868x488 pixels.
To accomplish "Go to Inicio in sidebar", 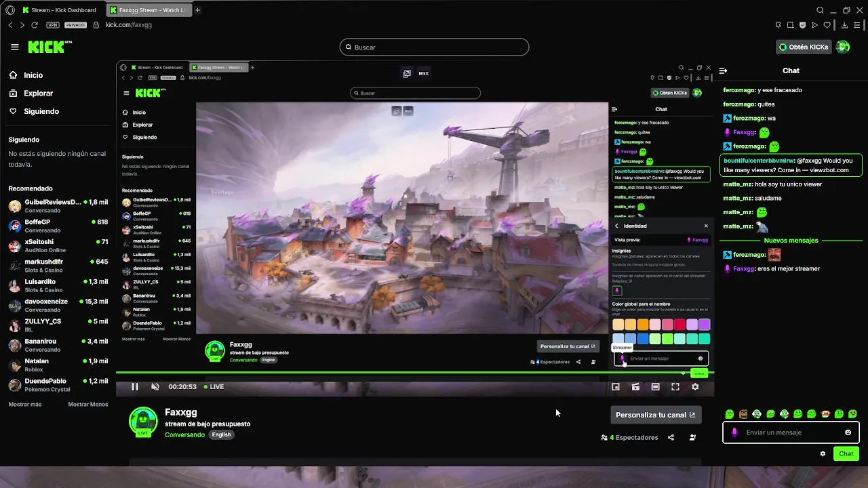I will click(33, 75).
